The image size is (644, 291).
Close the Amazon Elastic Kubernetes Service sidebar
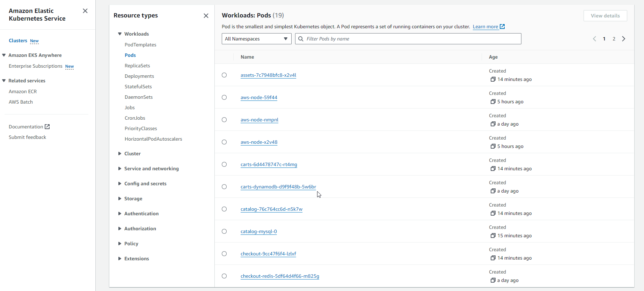coord(85,11)
